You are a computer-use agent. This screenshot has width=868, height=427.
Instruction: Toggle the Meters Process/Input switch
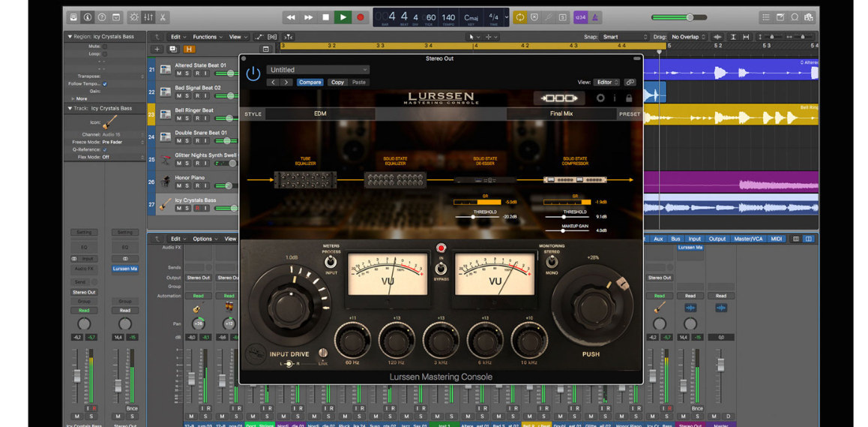(x=331, y=262)
